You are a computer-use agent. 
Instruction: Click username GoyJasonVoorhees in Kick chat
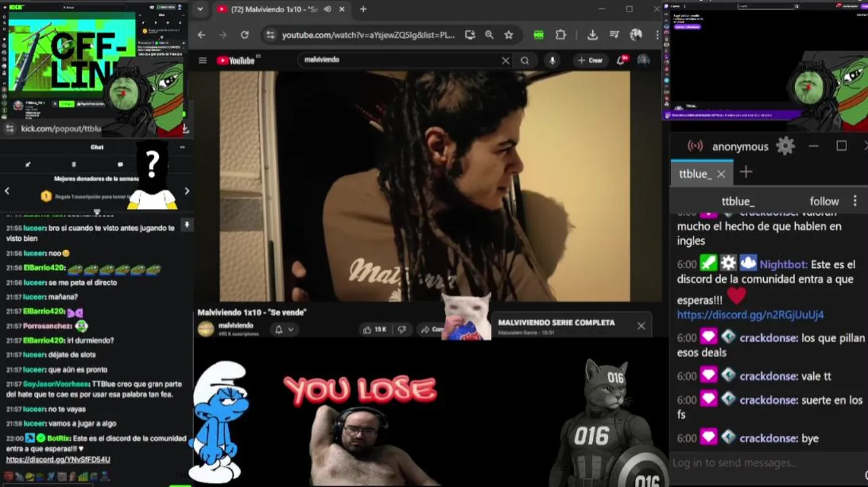click(56, 384)
